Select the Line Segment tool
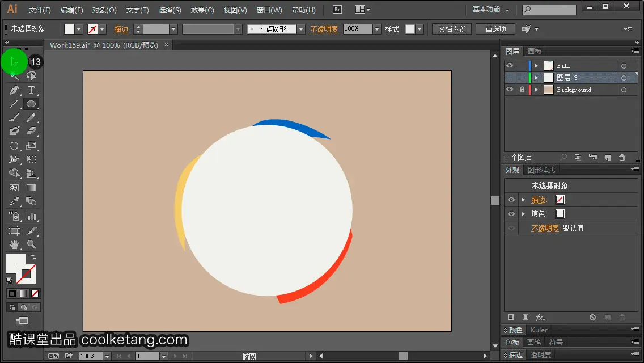Viewport: 644px width, 363px height. (x=14, y=104)
